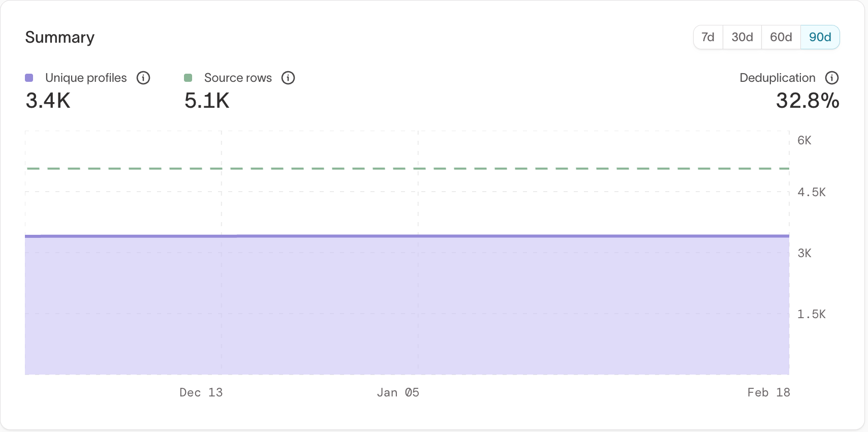Click the Deduplication info icon
The image size is (868, 432).
click(832, 78)
